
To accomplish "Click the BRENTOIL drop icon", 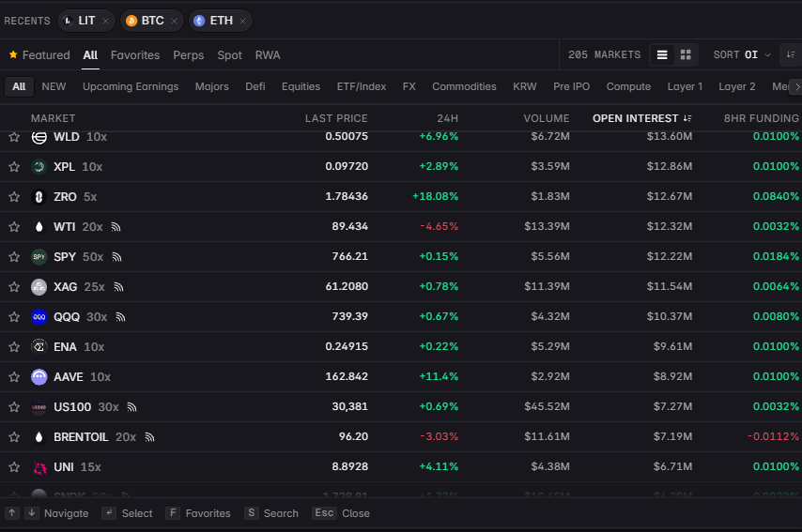I will click(x=39, y=437).
